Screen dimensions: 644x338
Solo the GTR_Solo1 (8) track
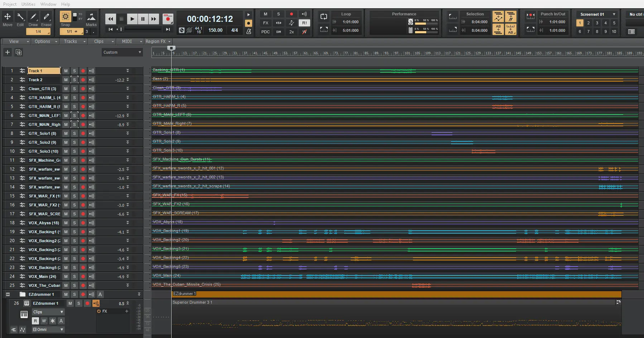point(75,133)
